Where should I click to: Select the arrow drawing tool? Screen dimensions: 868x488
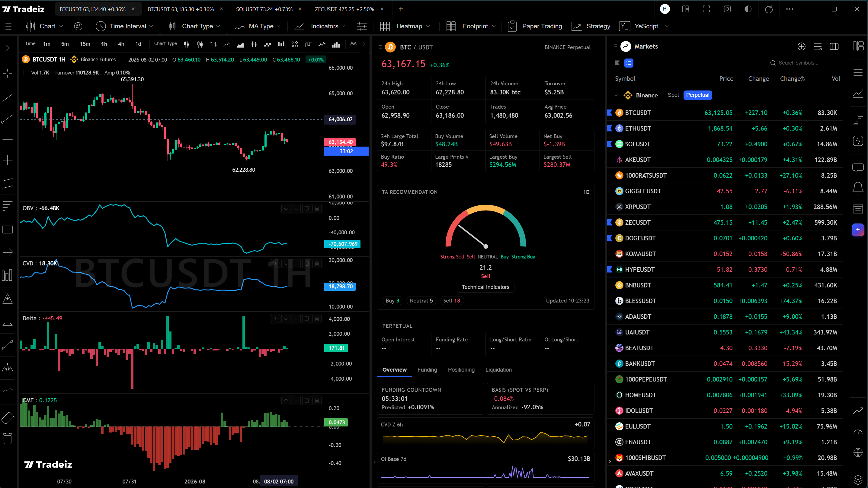(8, 252)
